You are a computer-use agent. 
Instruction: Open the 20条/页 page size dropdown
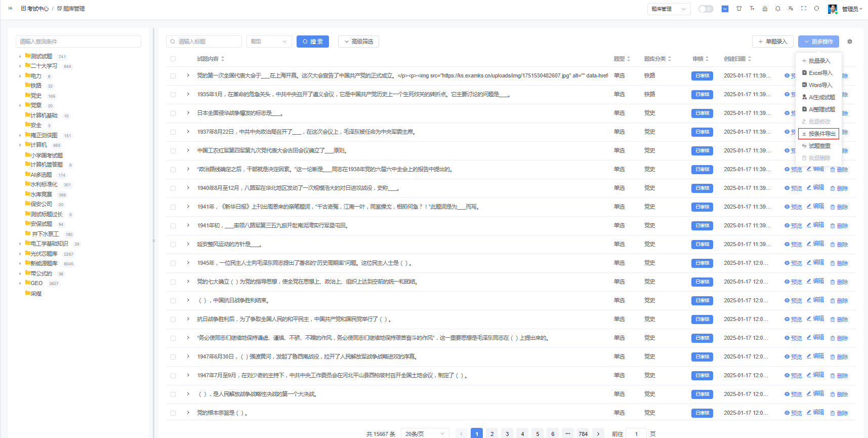(425, 434)
